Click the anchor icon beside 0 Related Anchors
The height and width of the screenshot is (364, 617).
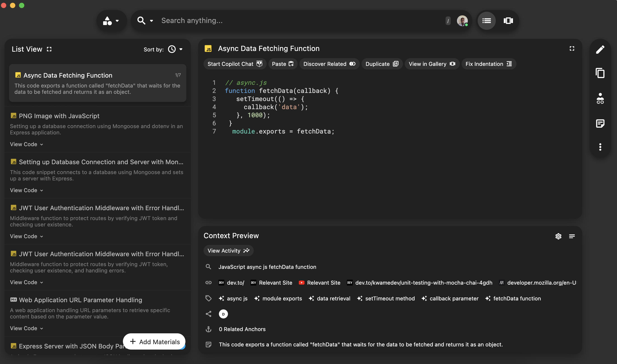tap(208, 329)
